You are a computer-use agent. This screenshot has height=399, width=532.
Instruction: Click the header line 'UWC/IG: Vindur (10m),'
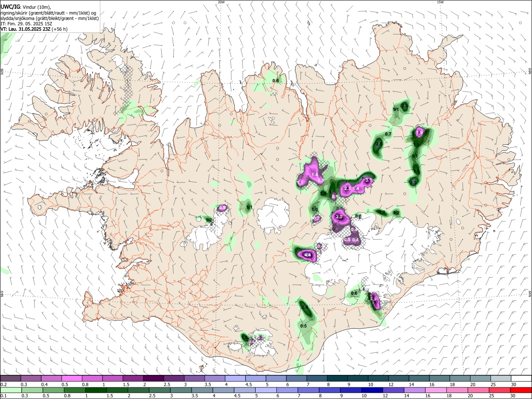click(26, 7)
